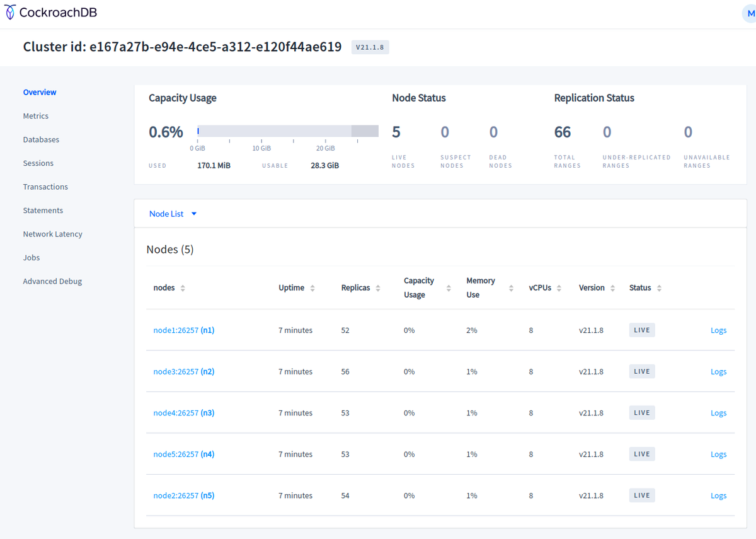This screenshot has height=539, width=756.
Task: Click the total ranges count 66
Action: (563, 132)
